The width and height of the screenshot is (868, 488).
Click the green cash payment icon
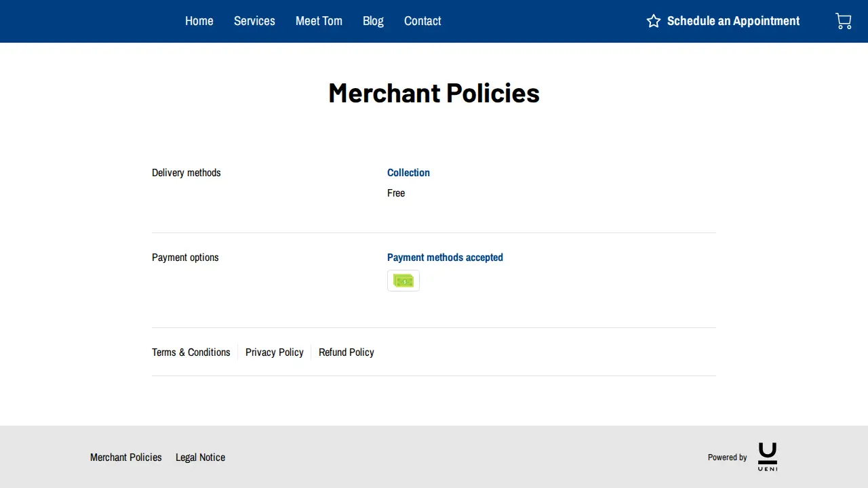(403, 281)
